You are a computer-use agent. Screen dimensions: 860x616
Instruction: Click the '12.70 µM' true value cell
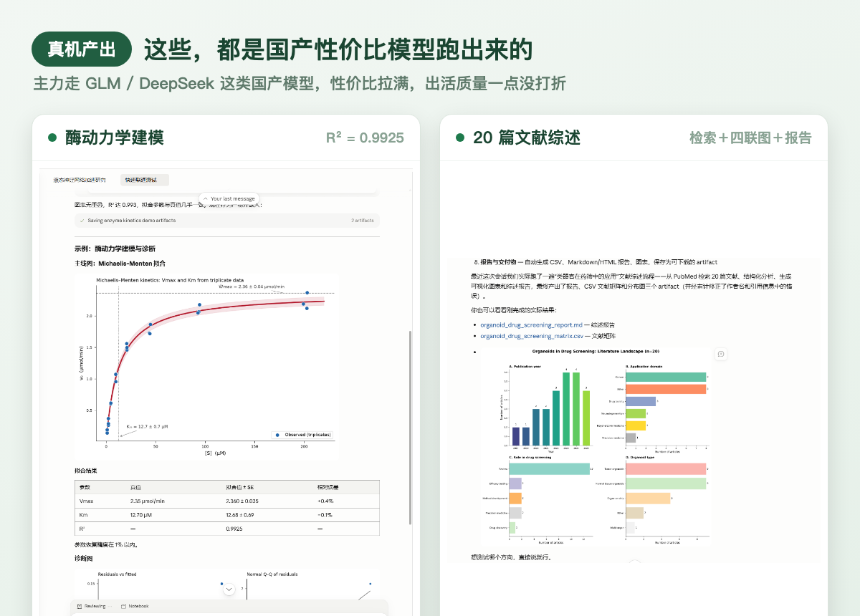pos(143,515)
